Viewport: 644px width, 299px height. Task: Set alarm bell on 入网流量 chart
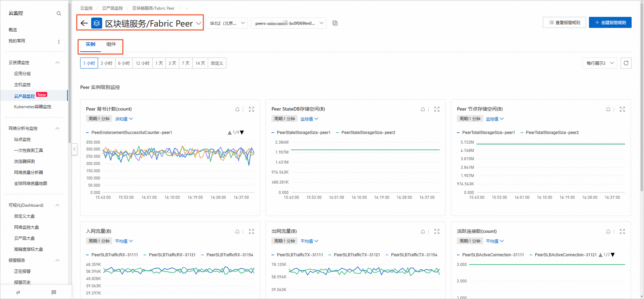(x=237, y=231)
